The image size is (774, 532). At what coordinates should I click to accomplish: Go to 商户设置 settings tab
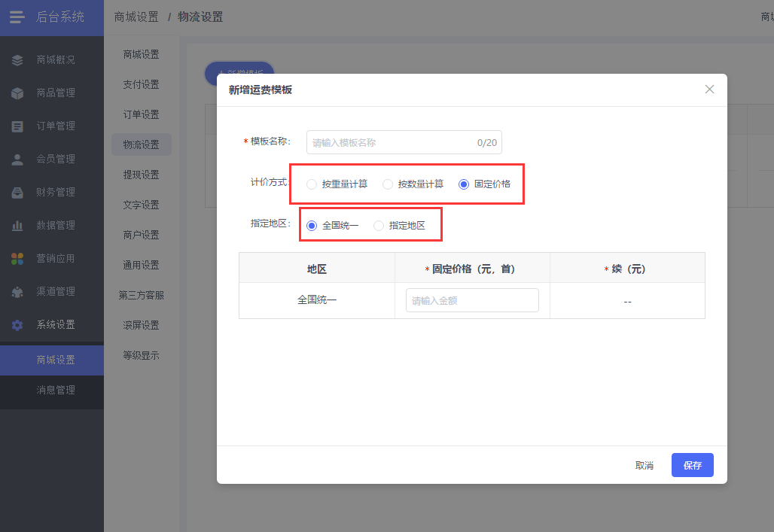point(142,235)
